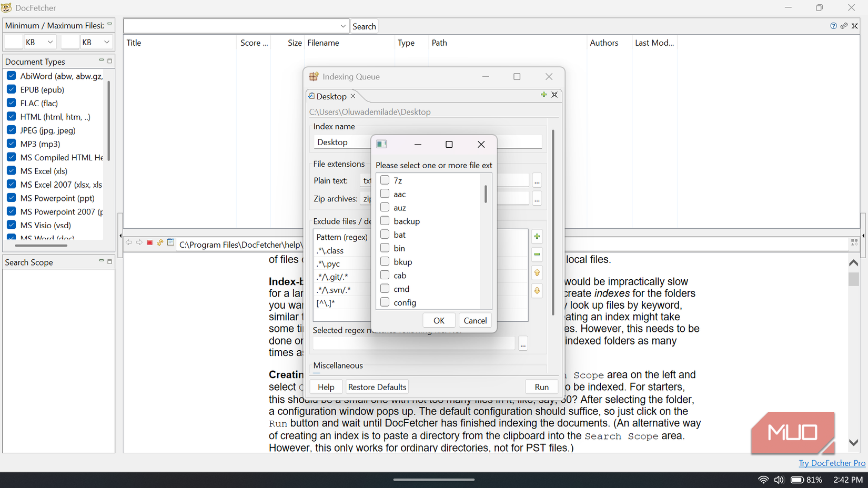Viewport: 868px width, 488px height.
Task: Select the Desktop tab in Indexing Queue
Action: click(x=331, y=96)
